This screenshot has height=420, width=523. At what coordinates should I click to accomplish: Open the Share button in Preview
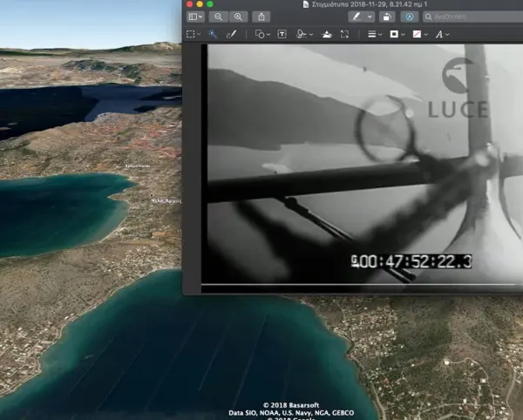261,17
